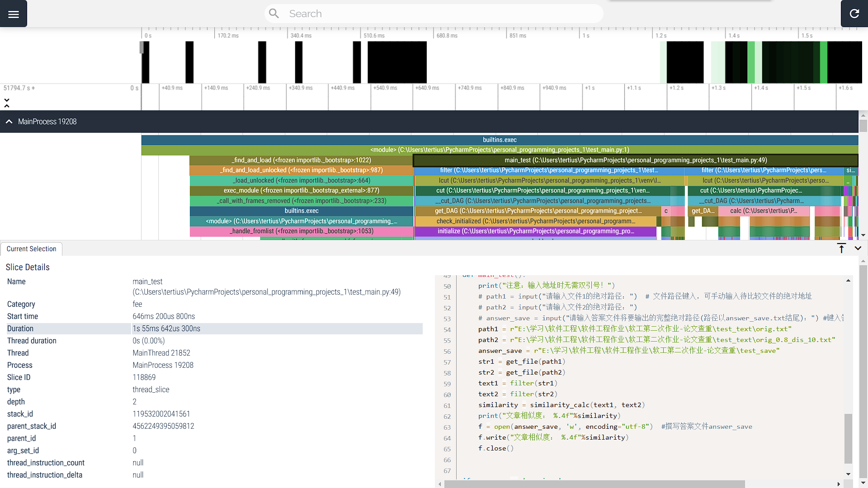
Task: Select the Current Selection tab
Action: (31, 249)
